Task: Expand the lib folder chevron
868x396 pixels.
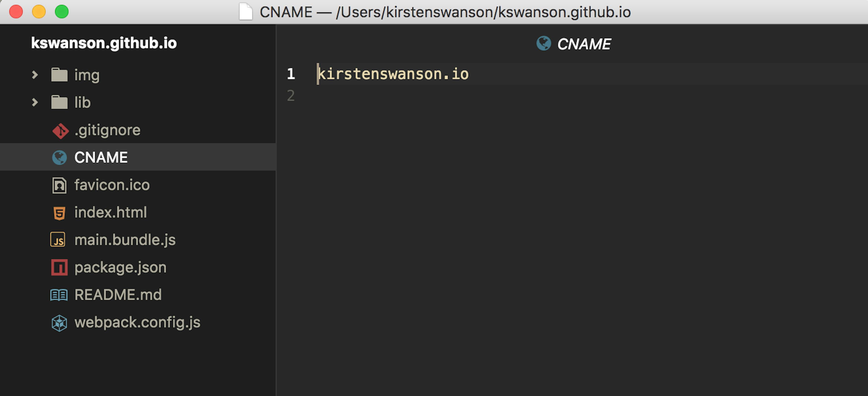Action: (x=35, y=102)
